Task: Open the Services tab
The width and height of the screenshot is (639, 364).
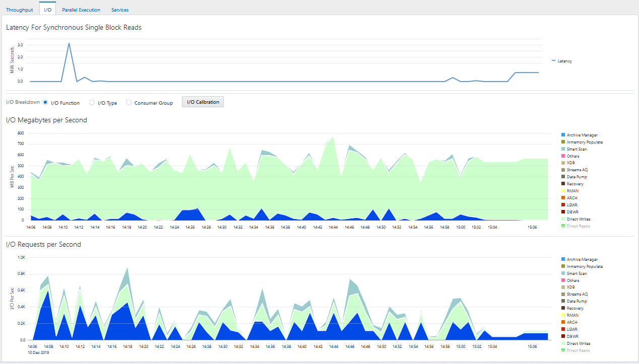Action: pyautogui.click(x=120, y=10)
